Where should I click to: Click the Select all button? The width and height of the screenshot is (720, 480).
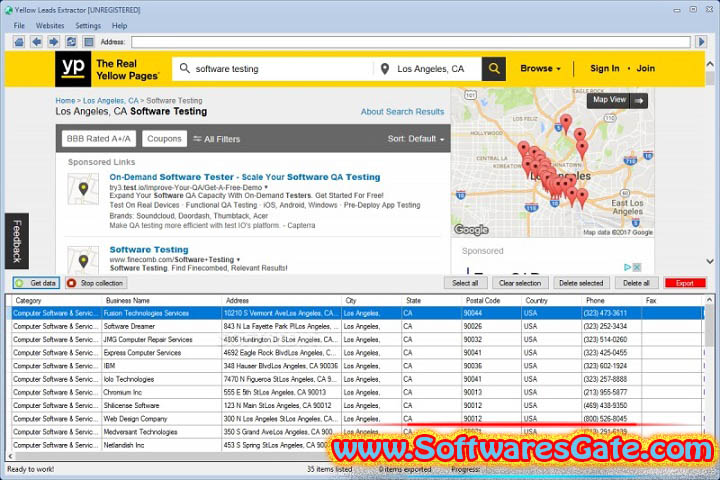pos(465,283)
